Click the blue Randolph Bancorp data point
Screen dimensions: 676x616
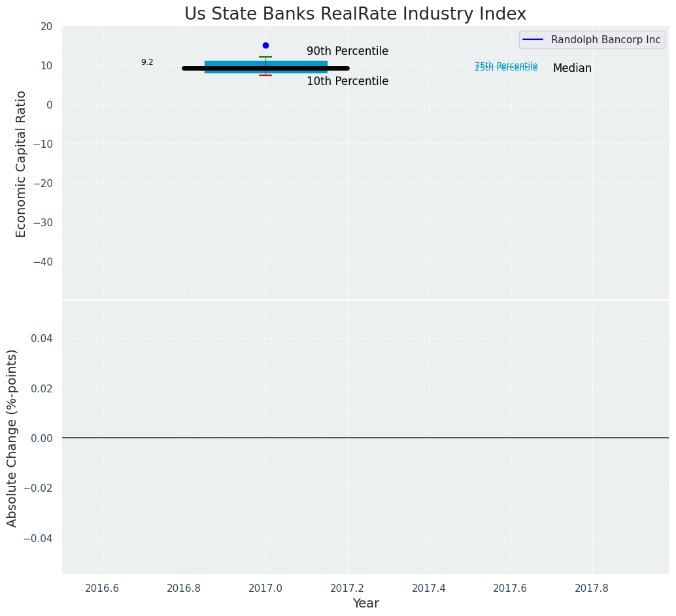(265, 45)
